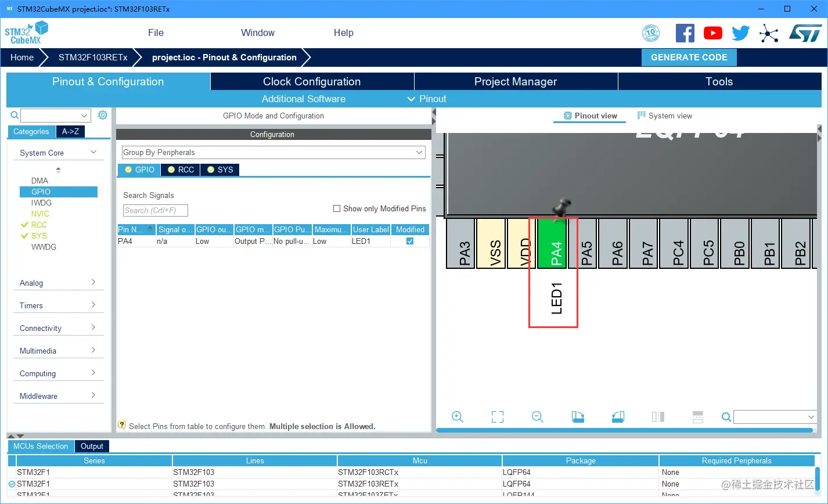Expand the Computing category
828x504 pixels.
tap(93, 373)
